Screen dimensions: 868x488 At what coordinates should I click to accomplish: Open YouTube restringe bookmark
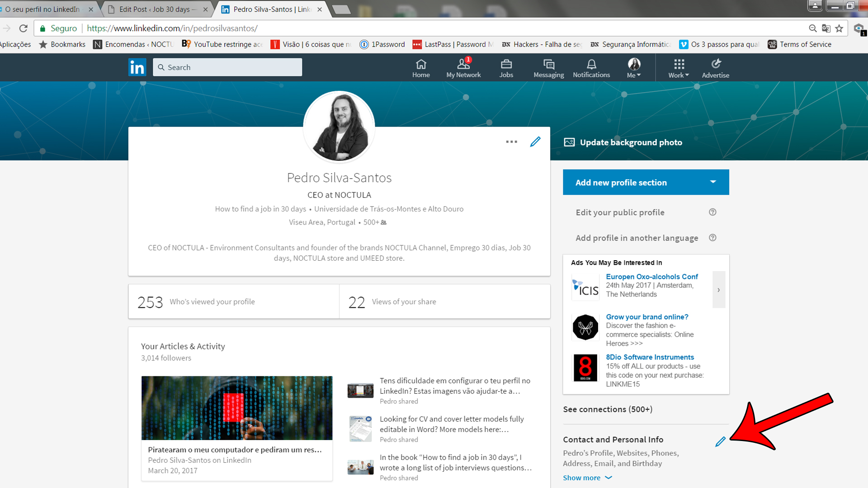(x=222, y=44)
